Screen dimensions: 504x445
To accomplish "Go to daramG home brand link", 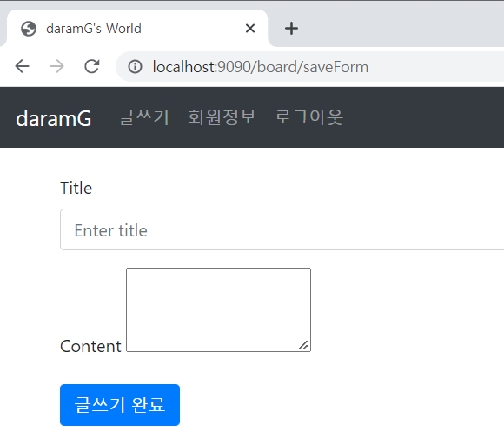I will click(x=54, y=118).
